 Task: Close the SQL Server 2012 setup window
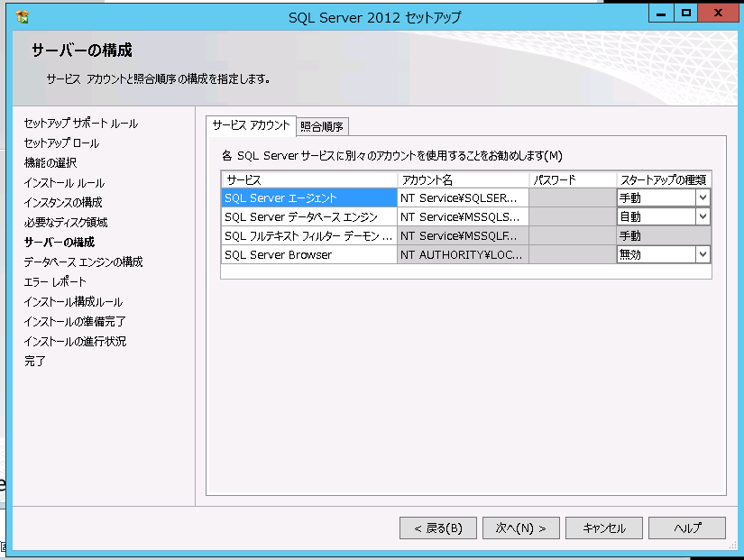[x=718, y=14]
